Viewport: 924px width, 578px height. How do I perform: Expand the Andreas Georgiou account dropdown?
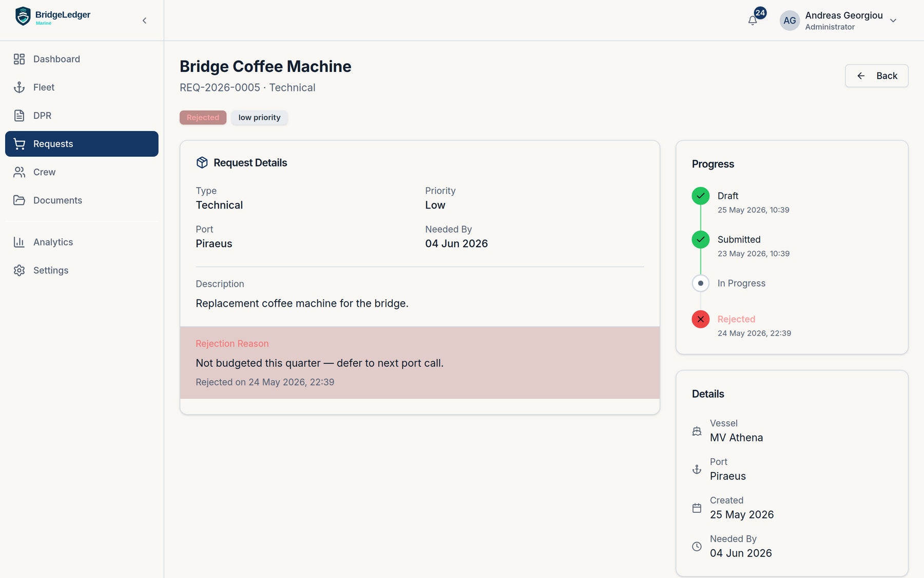(x=893, y=21)
